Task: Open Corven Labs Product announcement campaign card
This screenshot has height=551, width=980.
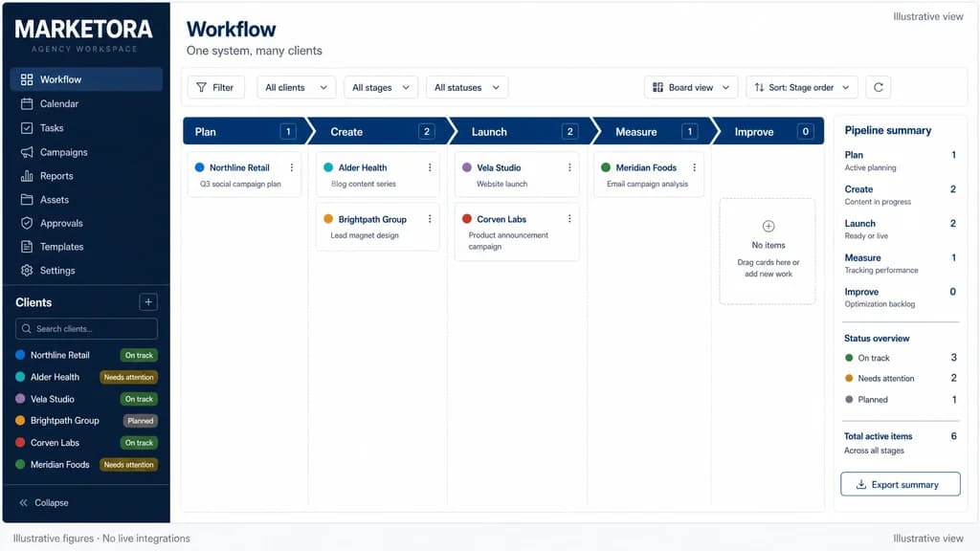Action: pyautogui.click(x=517, y=231)
